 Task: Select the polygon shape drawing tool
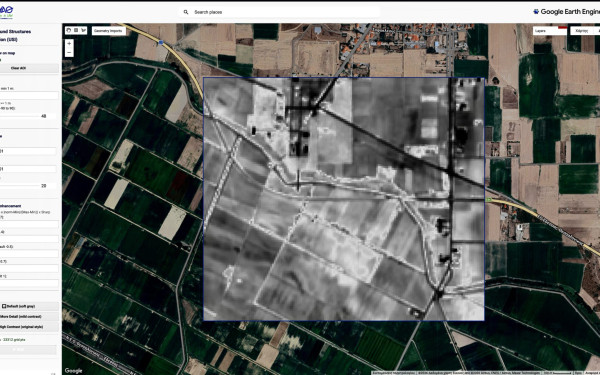point(83,30)
